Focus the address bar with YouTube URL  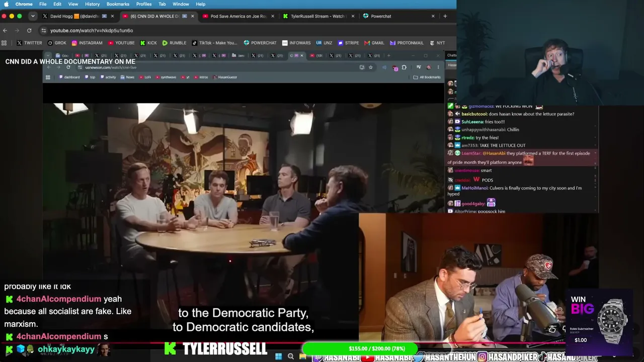click(247, 30)
